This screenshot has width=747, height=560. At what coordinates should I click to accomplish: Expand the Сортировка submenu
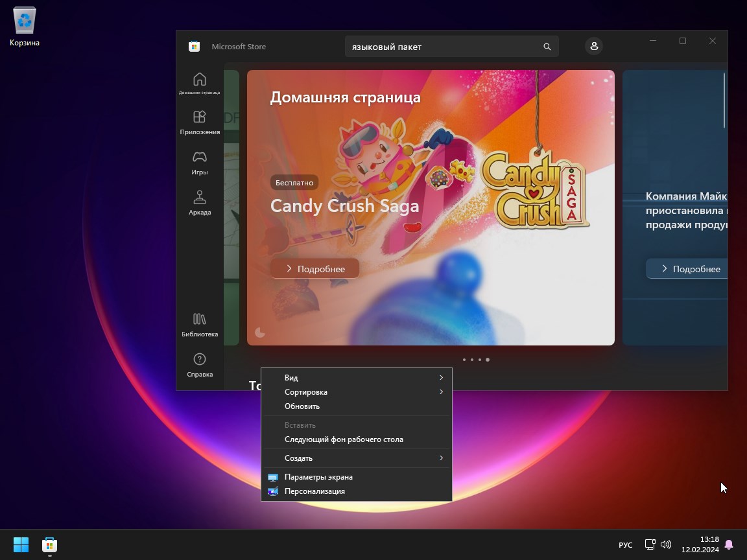[357, 392]
